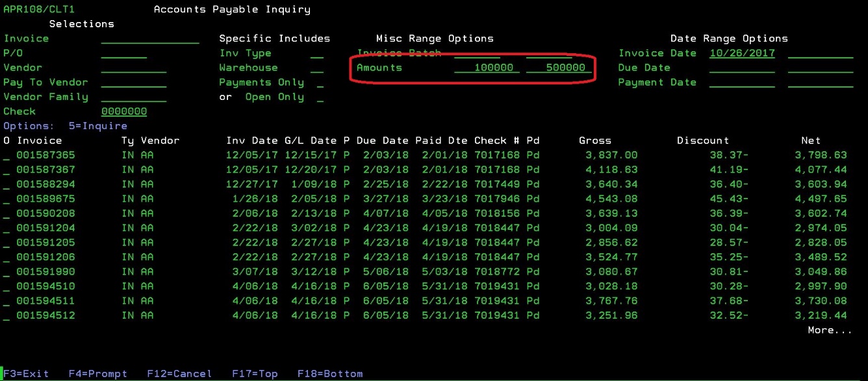Image resolution: width=868 pixels, height=381 pixels.
Task: Click the P/O input field
Action: [123, 54]
